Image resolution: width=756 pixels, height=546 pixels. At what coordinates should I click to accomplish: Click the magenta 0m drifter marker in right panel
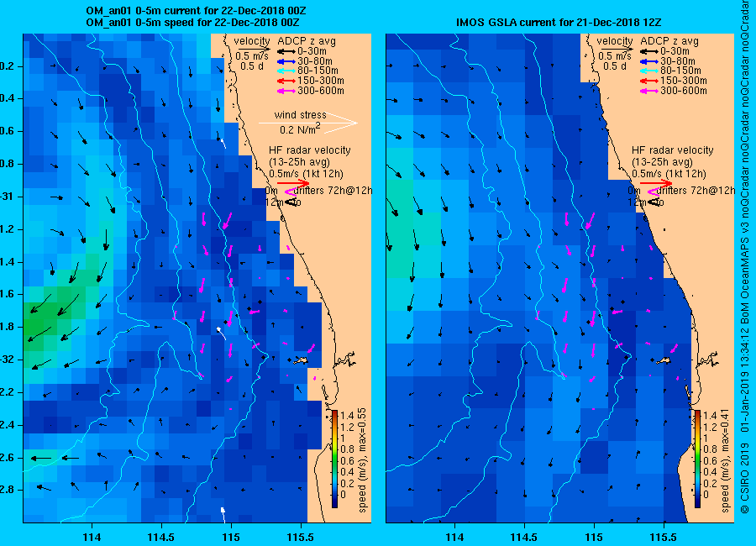[652, 192]
